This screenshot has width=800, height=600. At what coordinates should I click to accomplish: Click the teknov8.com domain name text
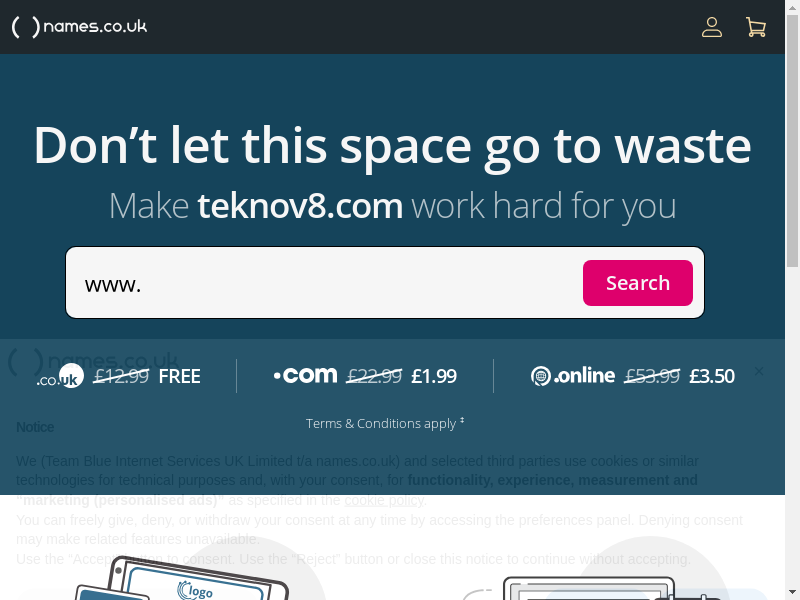300,206
